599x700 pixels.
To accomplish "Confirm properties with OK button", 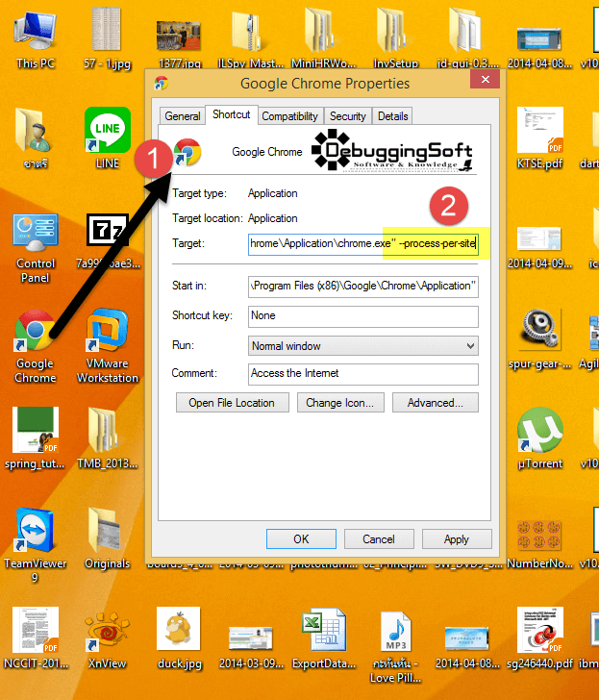I will tap(301, 539).
